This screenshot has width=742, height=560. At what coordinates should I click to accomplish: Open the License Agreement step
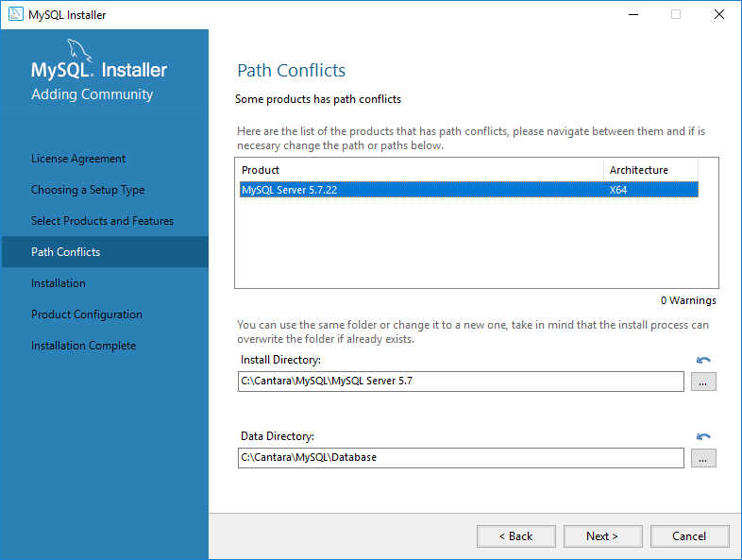(x=78, y=159)
